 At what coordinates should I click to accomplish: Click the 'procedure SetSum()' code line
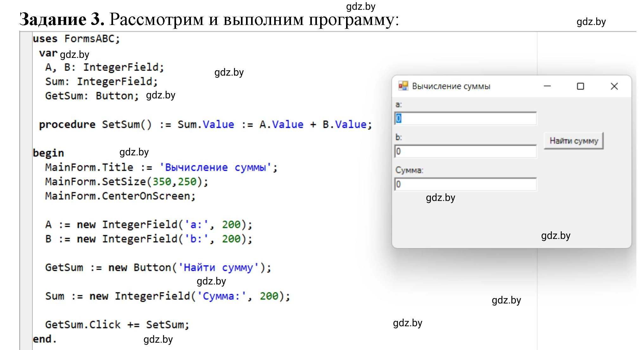[205, 125]
